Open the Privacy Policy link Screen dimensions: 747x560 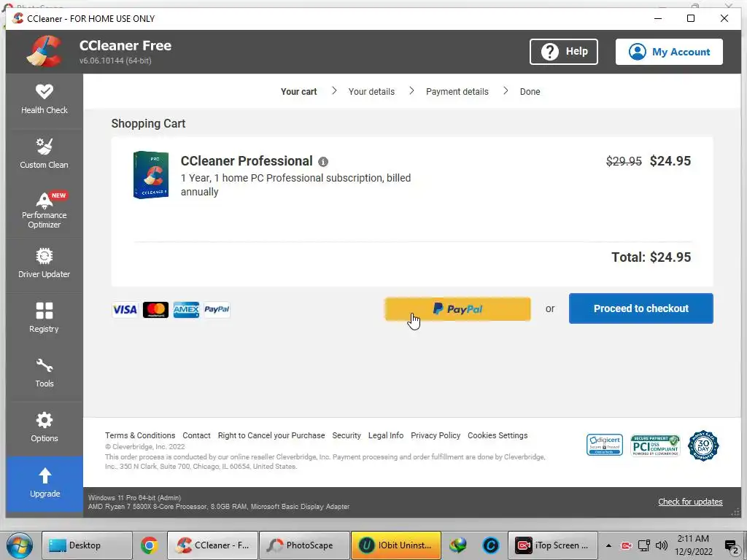point(436,435)
